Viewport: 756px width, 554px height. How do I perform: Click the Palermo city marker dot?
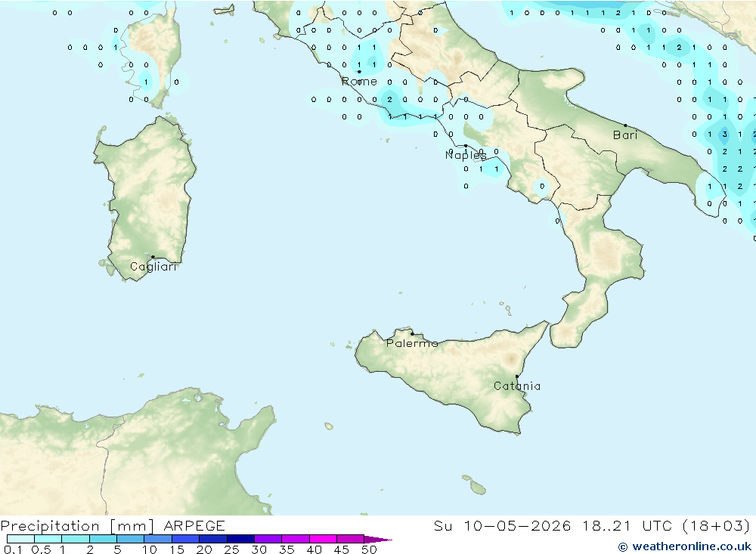tap(412, 333)
